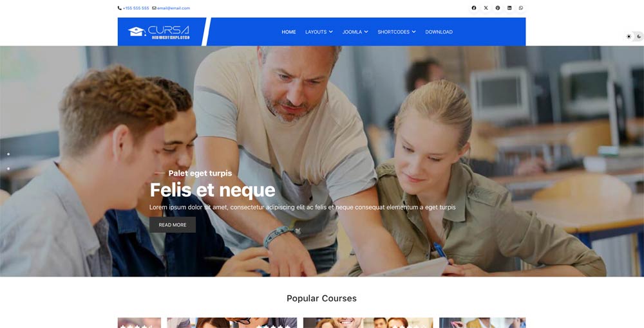Click the Cursa graduation cap logo
The width and height of the screenshot is (644, 328).
[137, 32]
